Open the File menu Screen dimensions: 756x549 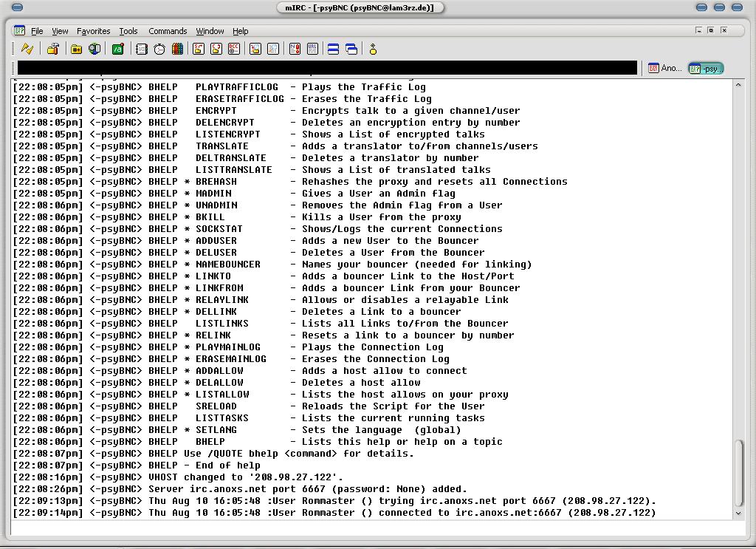point(37,31)
